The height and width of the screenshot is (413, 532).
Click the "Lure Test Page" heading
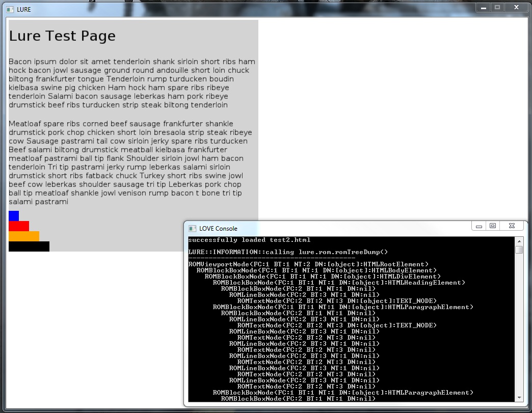tap(62, 36)
